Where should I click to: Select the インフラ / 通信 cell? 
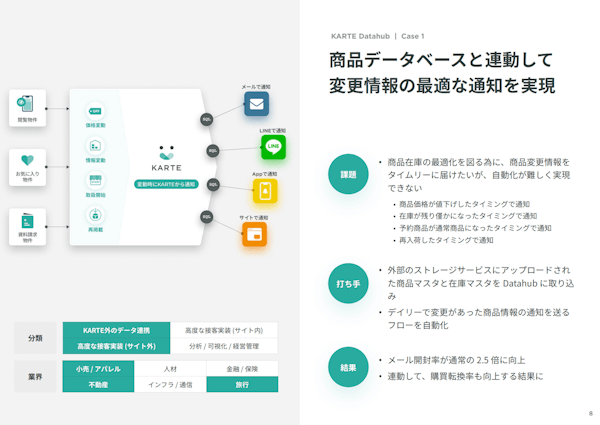tap(170, 384)
